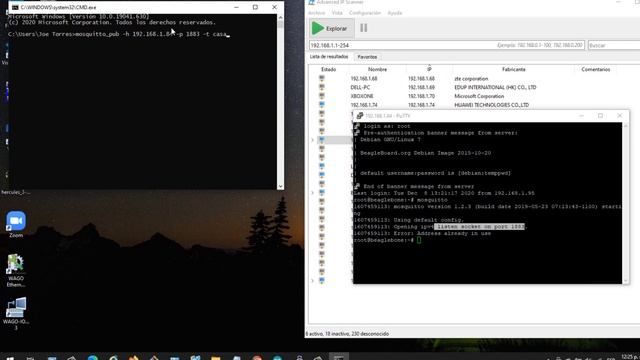Sort results by the IP column header
640x360 pixels.
[x=429, y=69]
